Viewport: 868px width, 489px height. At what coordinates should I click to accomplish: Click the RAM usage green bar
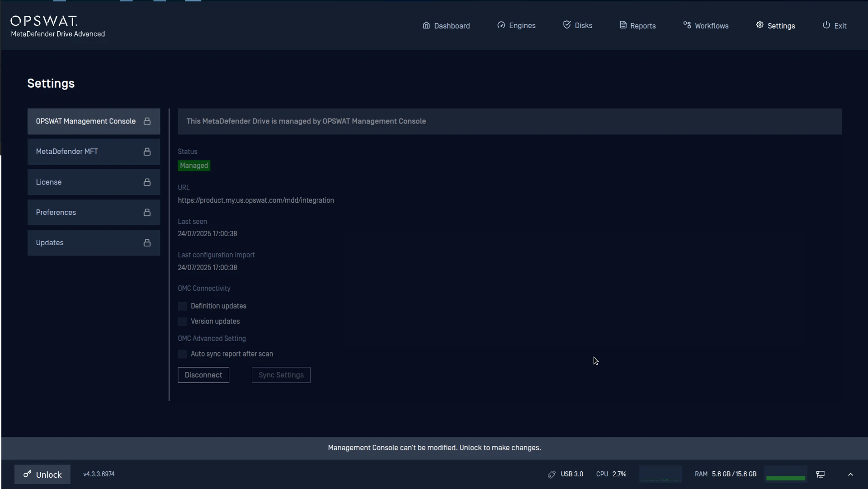[x=786, y=478]
